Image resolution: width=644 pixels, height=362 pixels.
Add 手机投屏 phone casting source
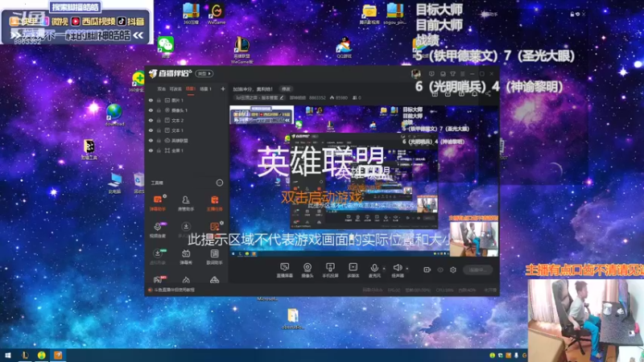click(x=330, y=270)
